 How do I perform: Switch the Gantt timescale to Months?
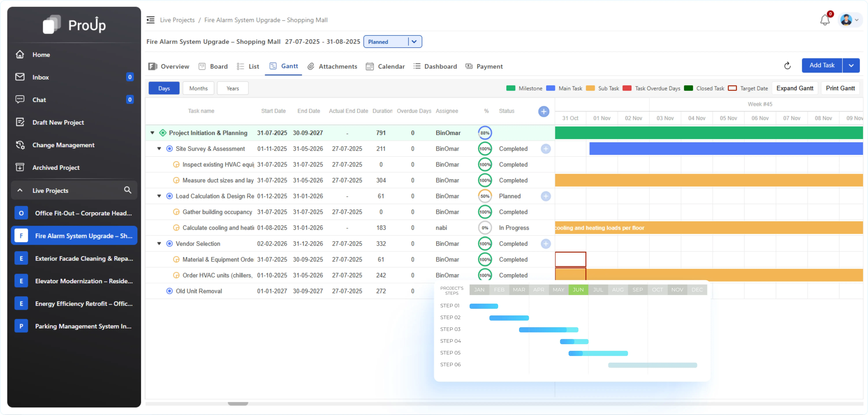[198, 88]
